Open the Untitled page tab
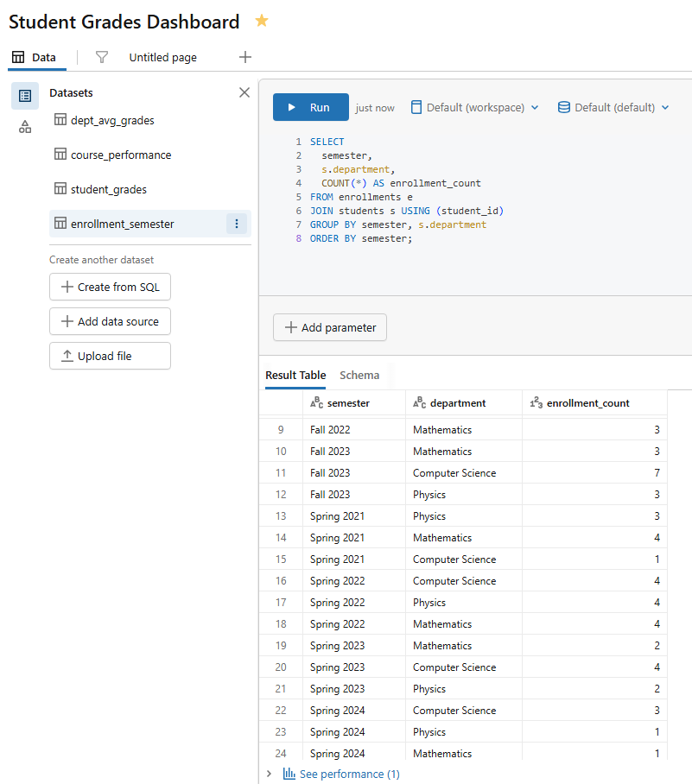This screenshot has width=692, height=784. click(162, 58)
